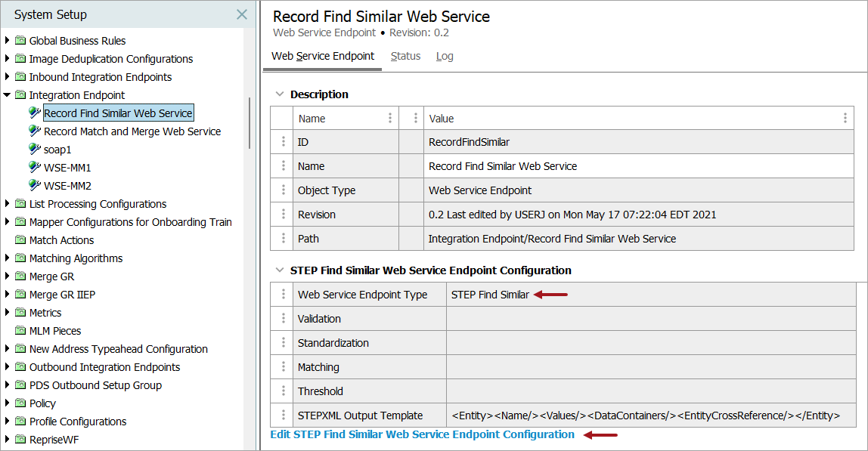This screenshot has width=868, height=451.
Task: Collapse the Description section
Action: tap(280, 94)
